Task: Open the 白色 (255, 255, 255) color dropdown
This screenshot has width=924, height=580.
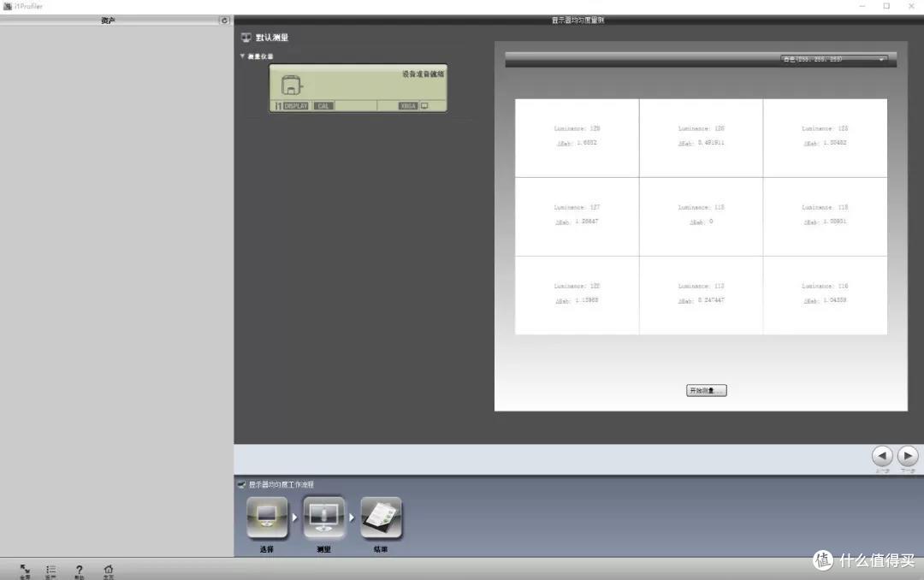Action: [x=833, y=60]
